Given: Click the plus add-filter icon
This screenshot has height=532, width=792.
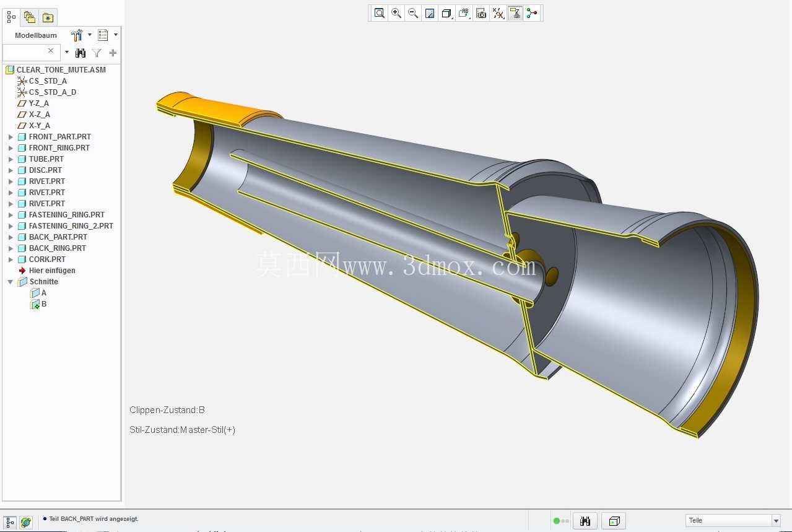Looking at the screenshot, I should (113, 53).
